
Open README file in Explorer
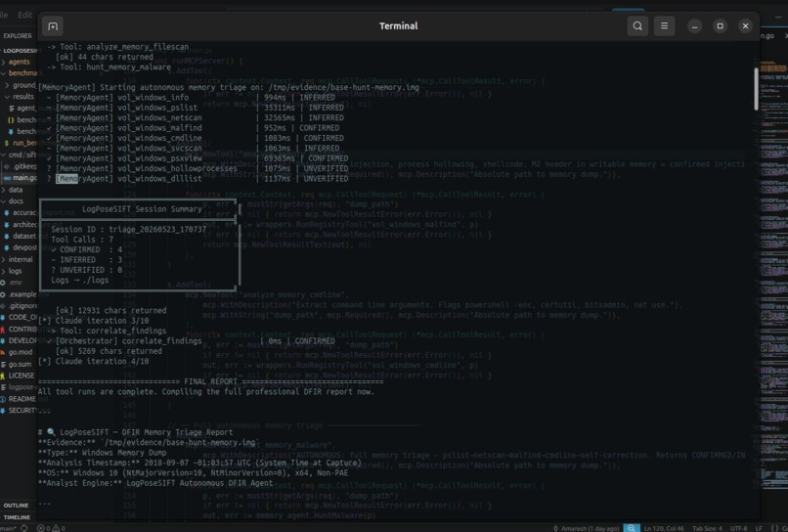[x=20, y=399]
